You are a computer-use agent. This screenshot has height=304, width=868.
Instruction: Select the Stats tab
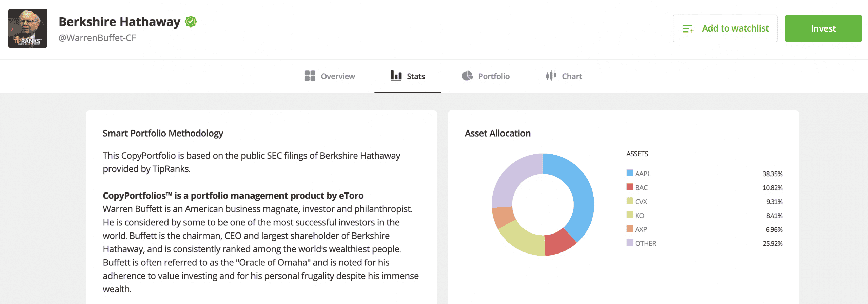pos(408,76)
